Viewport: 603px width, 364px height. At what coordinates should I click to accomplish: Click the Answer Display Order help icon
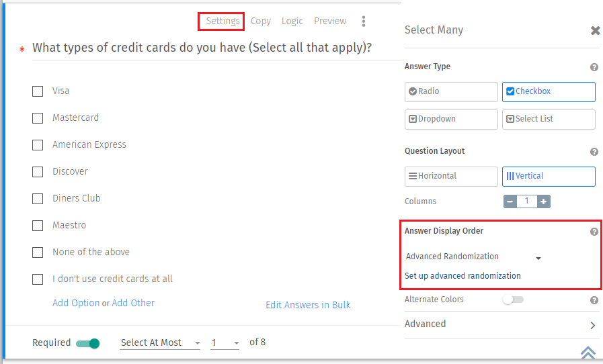point(594,232)
